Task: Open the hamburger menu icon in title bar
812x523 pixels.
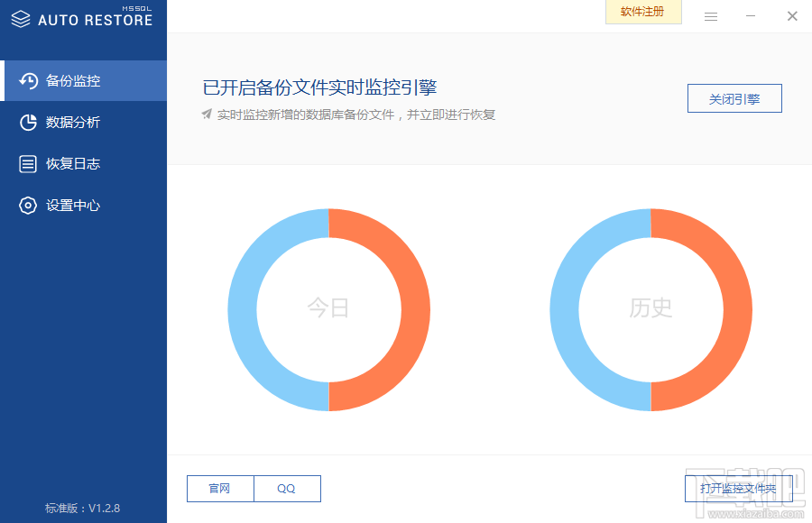Action: coord(711,16)
